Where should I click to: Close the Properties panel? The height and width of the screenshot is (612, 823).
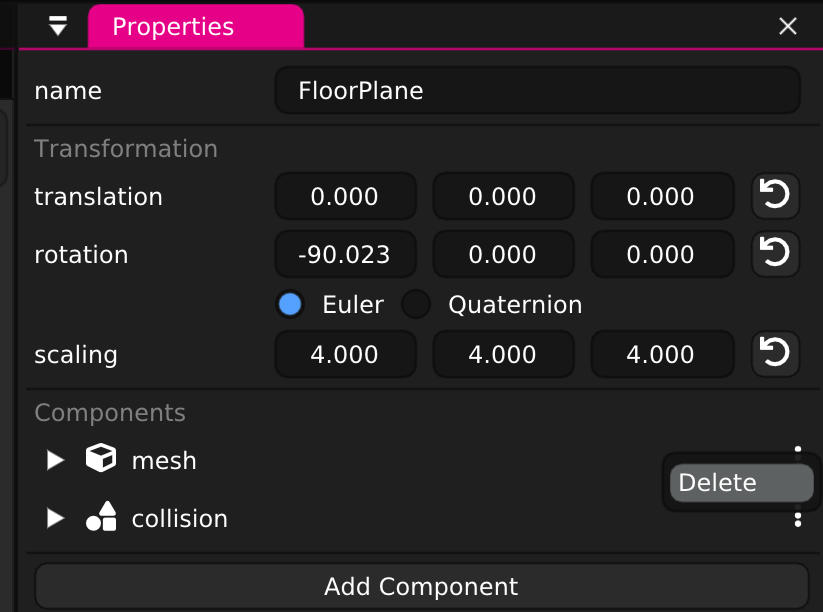click(788, 26)
